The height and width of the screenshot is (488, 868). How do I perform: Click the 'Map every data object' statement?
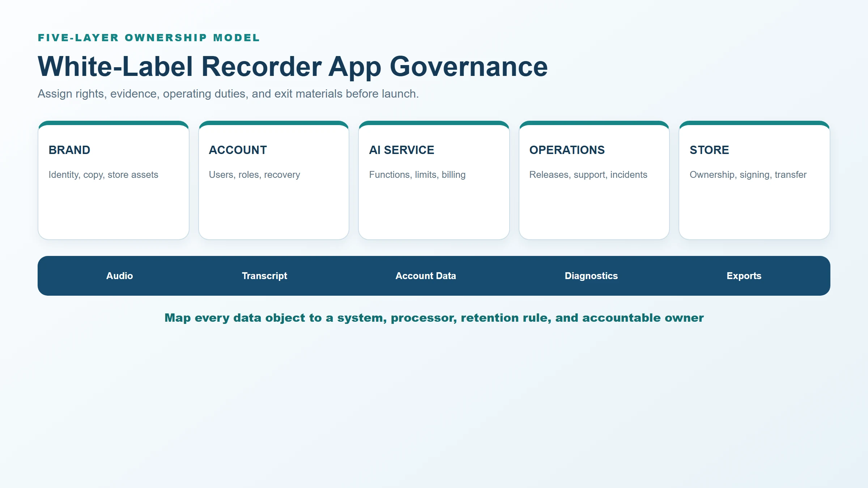tap(434, 318)
